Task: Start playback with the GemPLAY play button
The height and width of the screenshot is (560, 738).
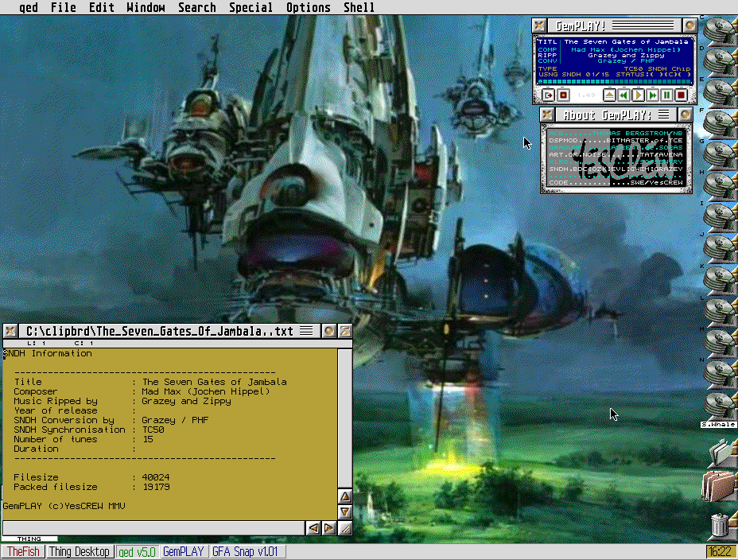Action: coord(638,95)
